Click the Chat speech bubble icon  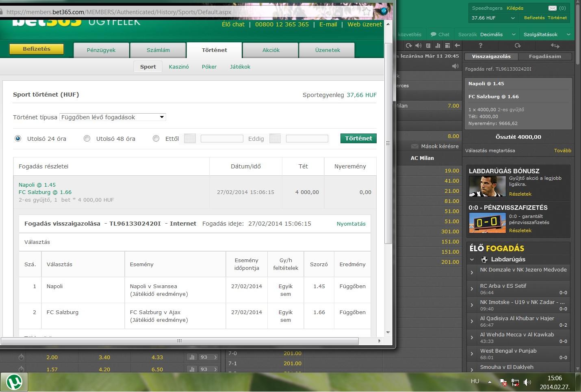pos(434,34)
